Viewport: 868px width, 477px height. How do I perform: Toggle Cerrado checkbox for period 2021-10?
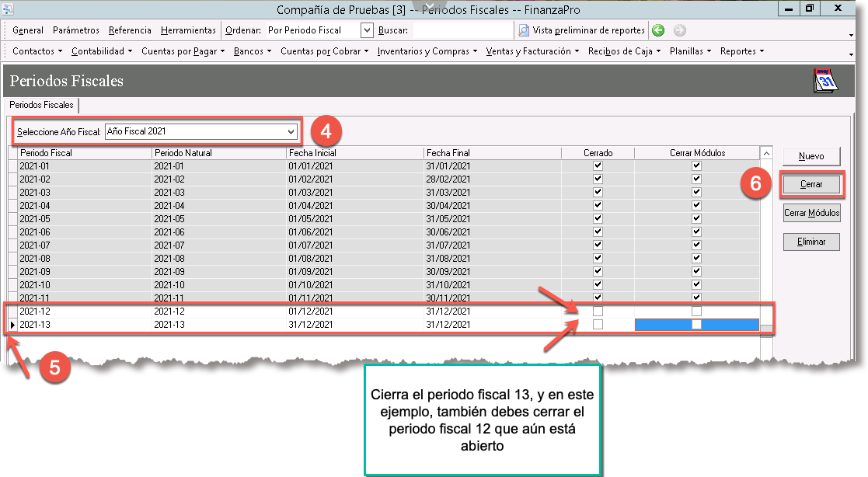[598, 284]
